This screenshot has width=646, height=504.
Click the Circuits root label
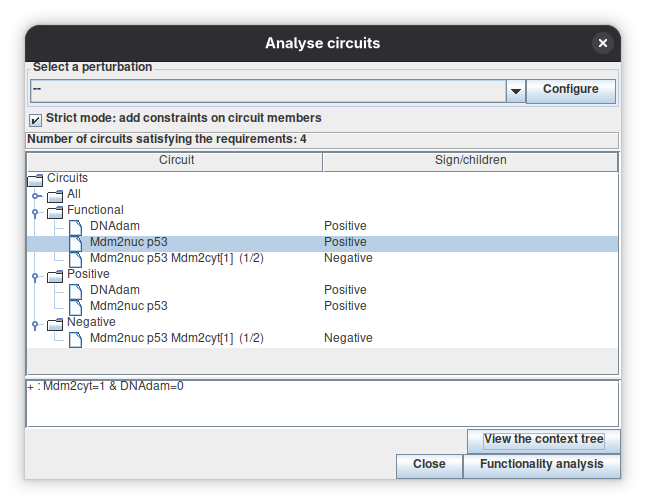pos(67,178)
